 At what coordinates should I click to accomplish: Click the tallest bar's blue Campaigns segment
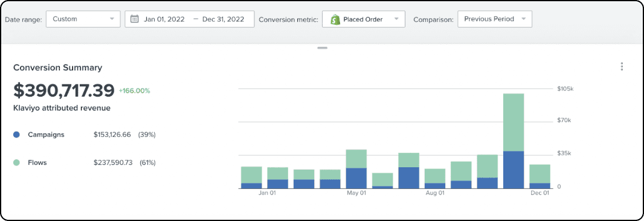(x=514, y=170)
